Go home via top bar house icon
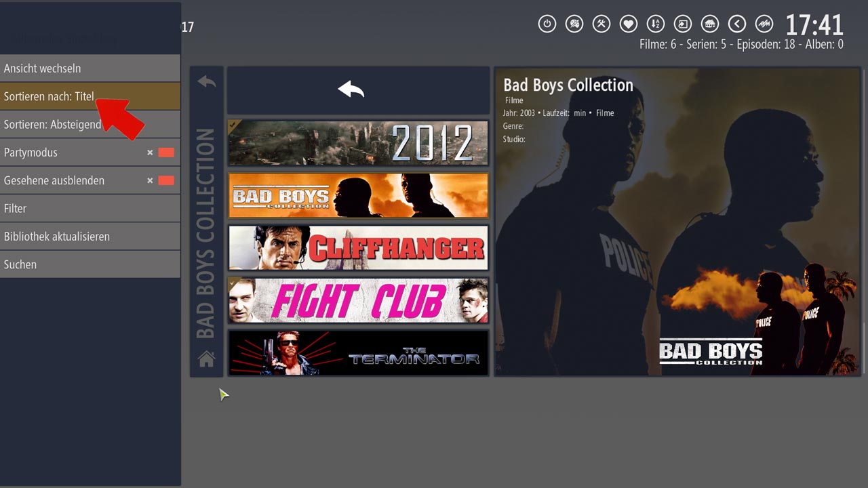868x488 pixels. (709, 24)
